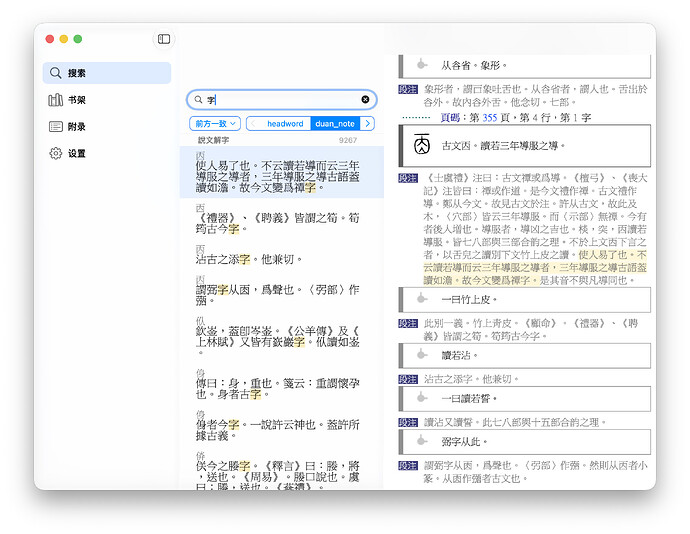Focus the search field containing 字
This screenshot has width=690, height=534.
(282, 99)
